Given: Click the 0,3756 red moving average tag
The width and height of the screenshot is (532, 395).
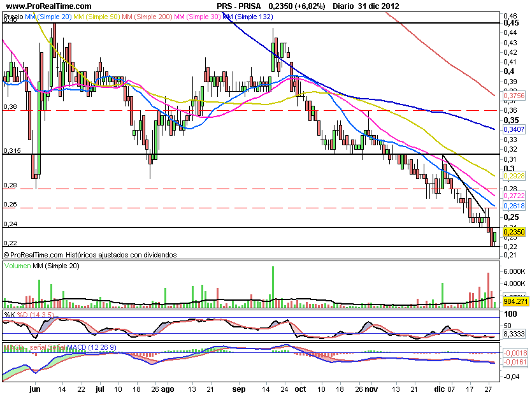Looking at the screenshot, I should coord(514,96).
